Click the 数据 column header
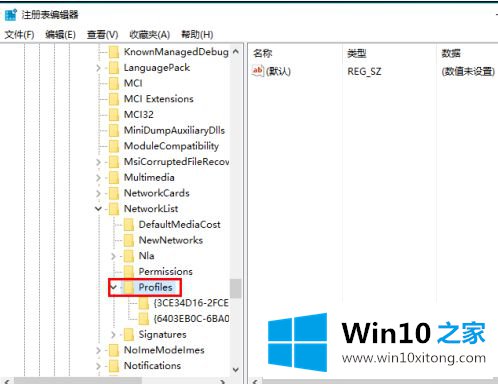The width and height of the screenshot is (498, 384). pyautogui.click(x=451, y=53)
